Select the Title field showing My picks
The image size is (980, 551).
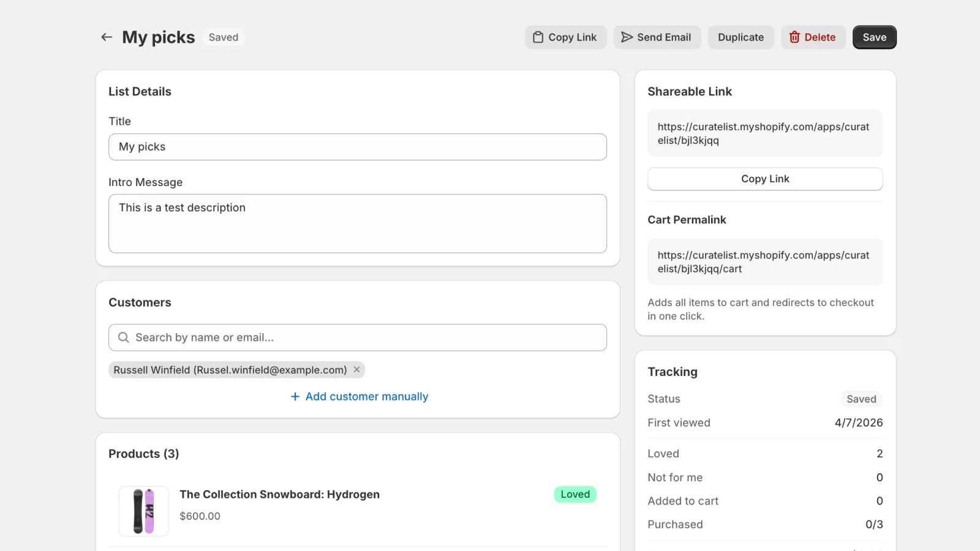358,147
